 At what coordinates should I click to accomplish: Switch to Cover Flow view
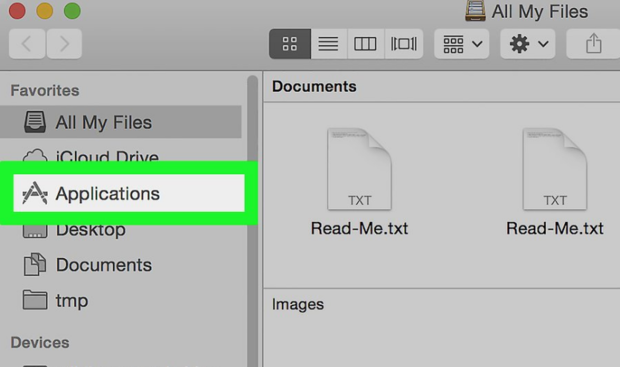coord(403,44)
